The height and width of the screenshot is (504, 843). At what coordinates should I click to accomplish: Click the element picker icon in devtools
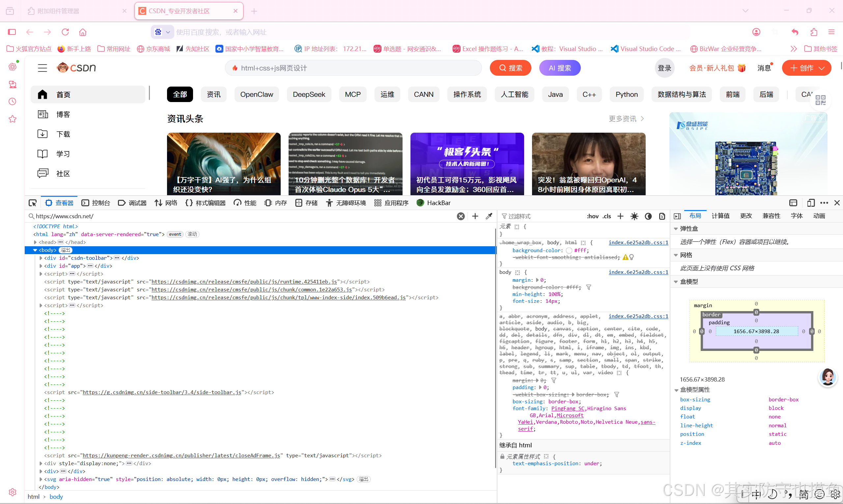click(x=33, y=203)
